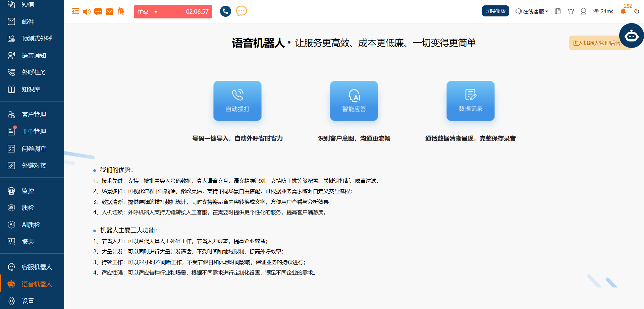Screen dimensions: 644x309
Task: Click the dark blue phone dial icon
Action: coord(225,11)
